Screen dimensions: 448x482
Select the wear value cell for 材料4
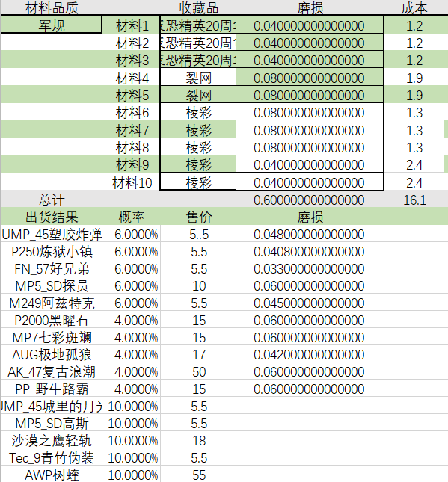[x=310, y=78]
